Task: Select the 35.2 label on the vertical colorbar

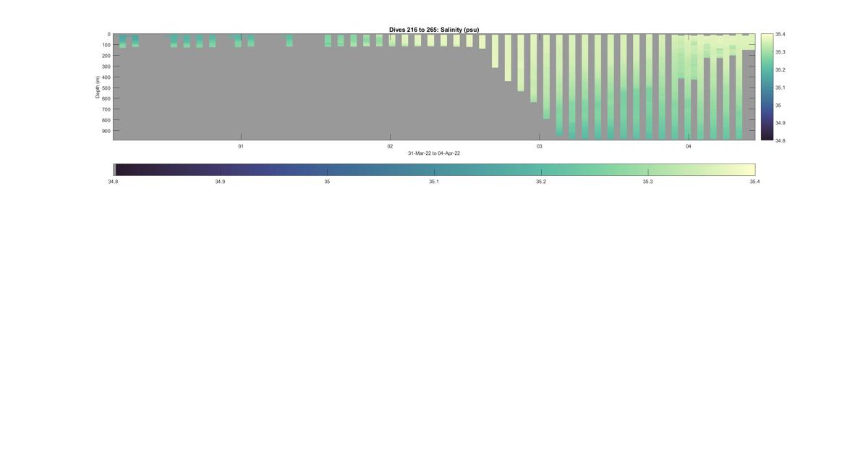Action: tap(780, 69)
